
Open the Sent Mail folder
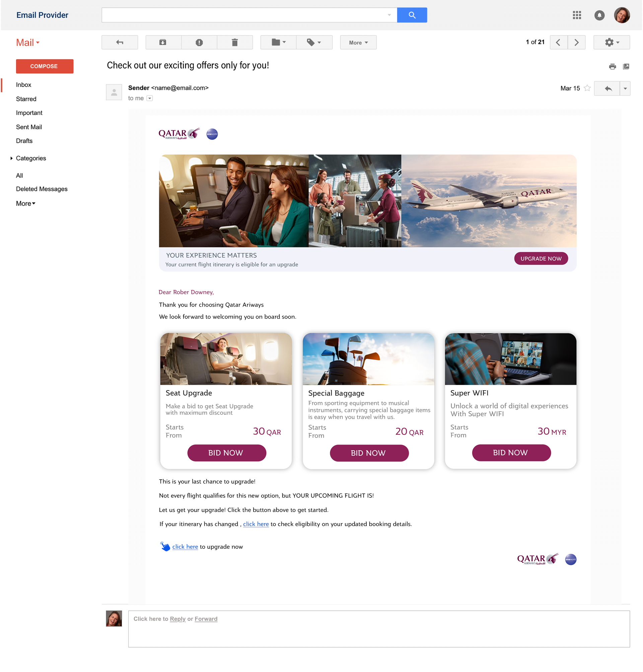29,127
